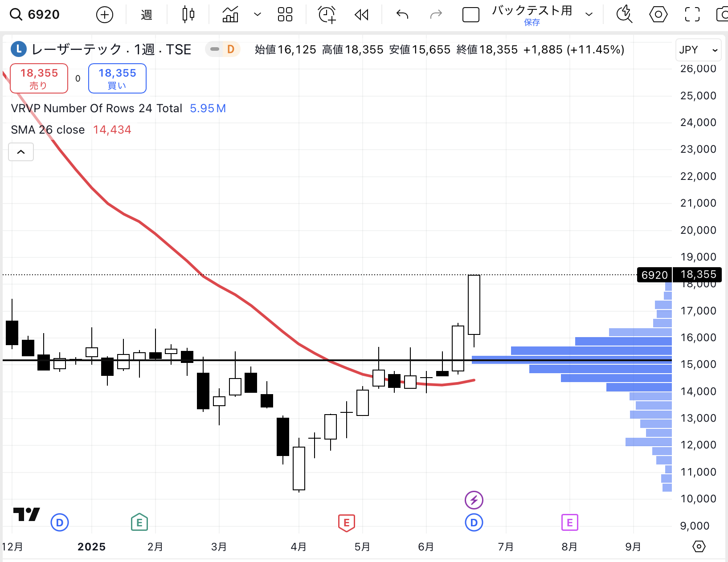
Task: Click the 20,000 price scale label
Action: (698, 230)
